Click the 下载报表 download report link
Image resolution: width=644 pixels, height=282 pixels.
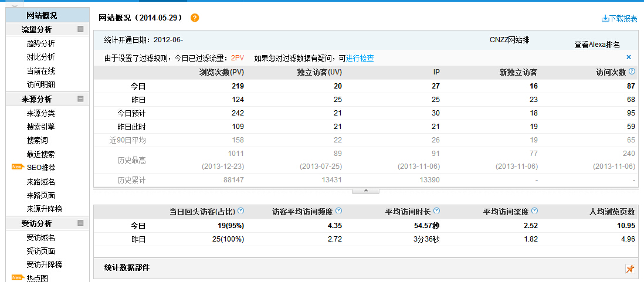[619, 18]
